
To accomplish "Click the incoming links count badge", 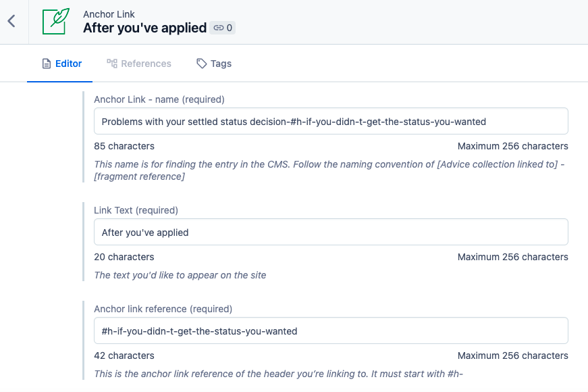I will coord(223,28).
